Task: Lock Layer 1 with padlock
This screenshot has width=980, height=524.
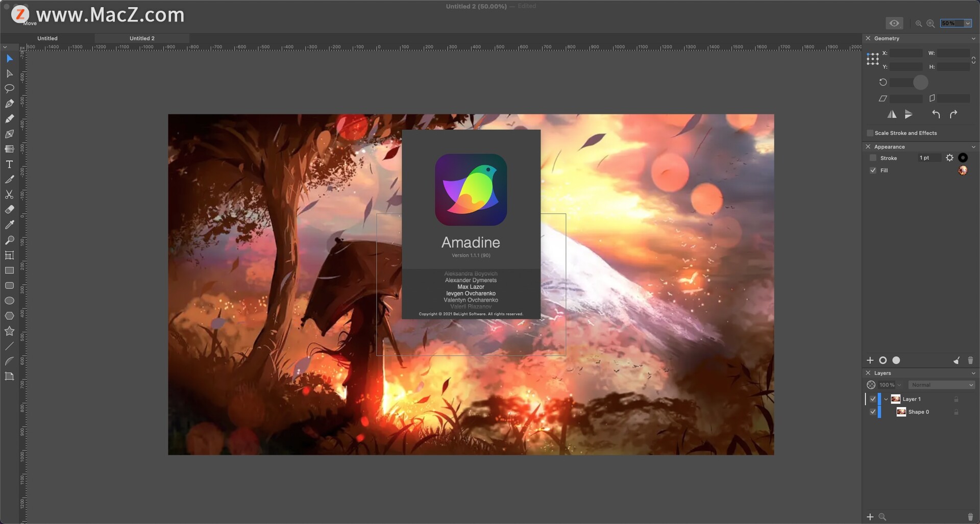Action: pyautogui.click(x=956, y=399)
